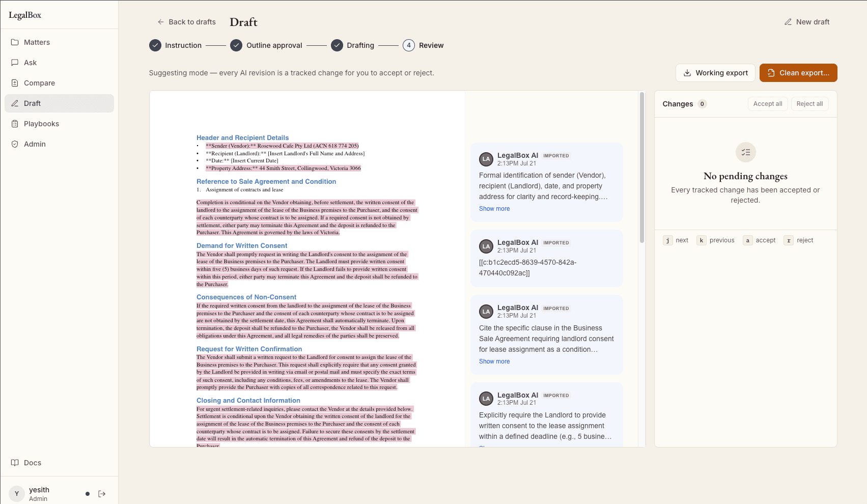This screenshot has width=867, height=504.
Task: Open the Matters section in sidebar
Action: click(x=59, y=42)
